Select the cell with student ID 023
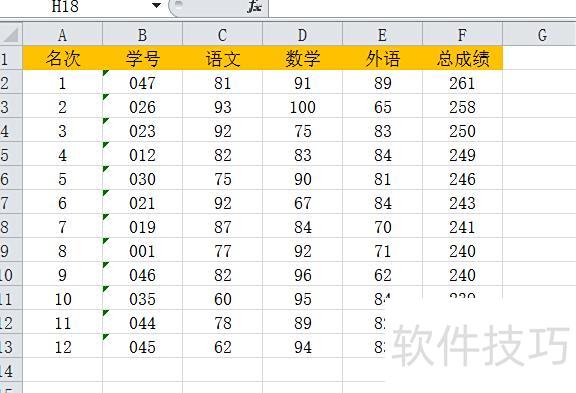576x393 pixels. coord(143,131)
